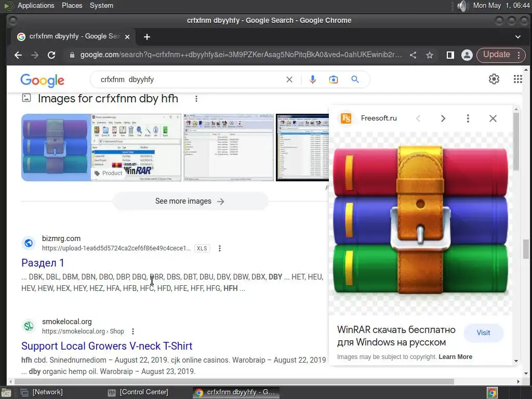
Task: Go to previous image in preview
Action: click(418, 118)
